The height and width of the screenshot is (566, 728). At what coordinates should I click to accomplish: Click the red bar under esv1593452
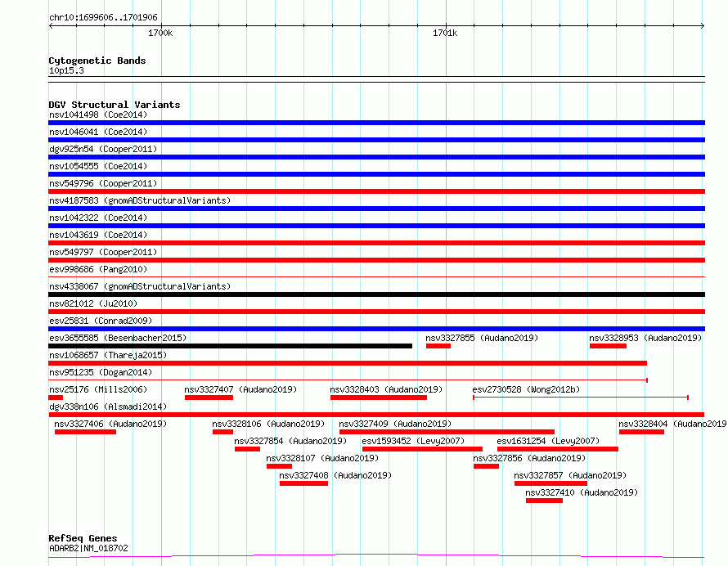coord(423,449)
